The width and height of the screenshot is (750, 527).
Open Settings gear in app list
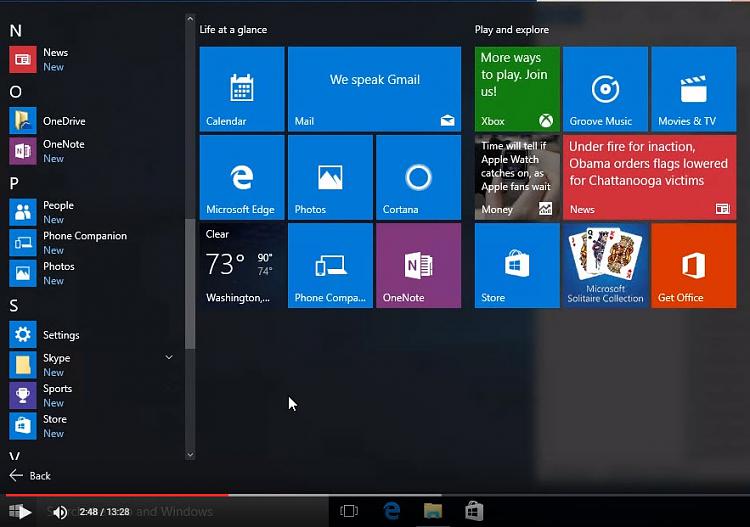pyautogui.click(x=22, y=334)
